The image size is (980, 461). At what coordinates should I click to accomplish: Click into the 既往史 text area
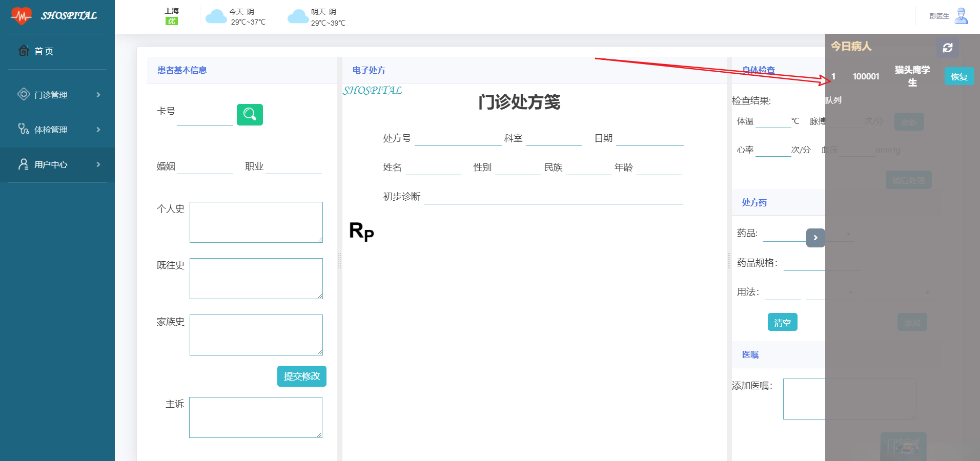[x=256, y=279]
